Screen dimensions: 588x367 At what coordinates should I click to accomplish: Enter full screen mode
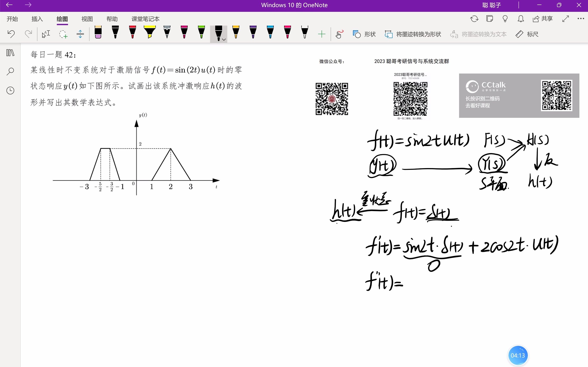point(565,19)
